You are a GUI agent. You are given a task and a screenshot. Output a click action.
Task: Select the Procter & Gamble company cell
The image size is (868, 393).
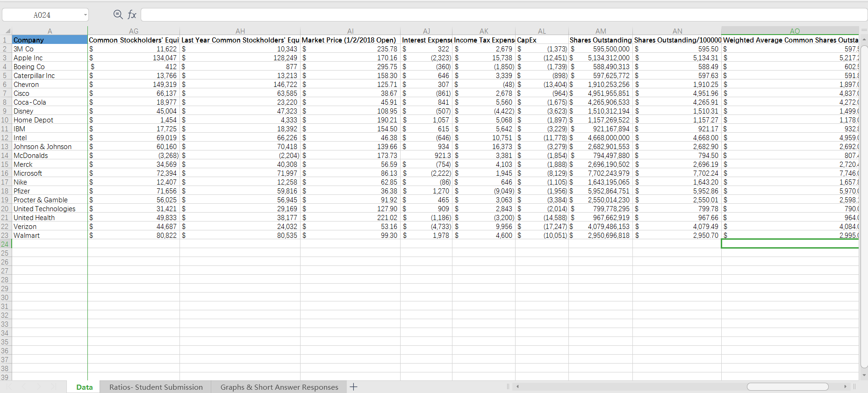pos(50,200)
